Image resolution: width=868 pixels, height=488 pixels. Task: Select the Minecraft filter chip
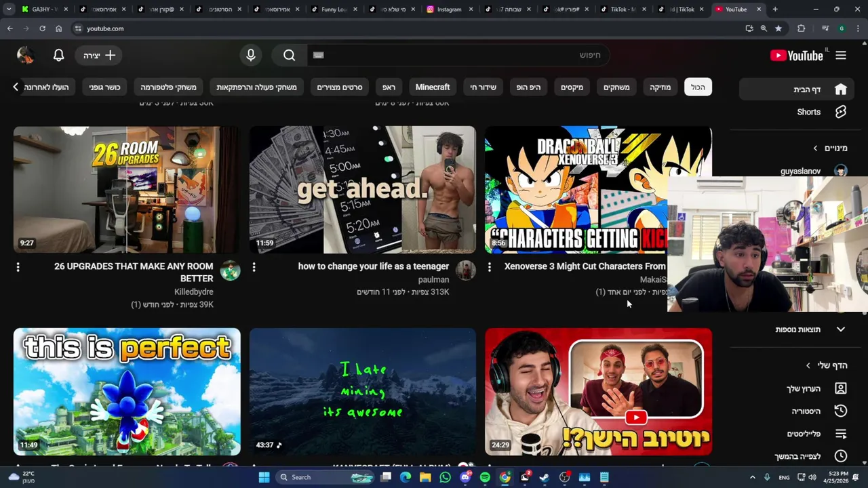click(433, 87)
